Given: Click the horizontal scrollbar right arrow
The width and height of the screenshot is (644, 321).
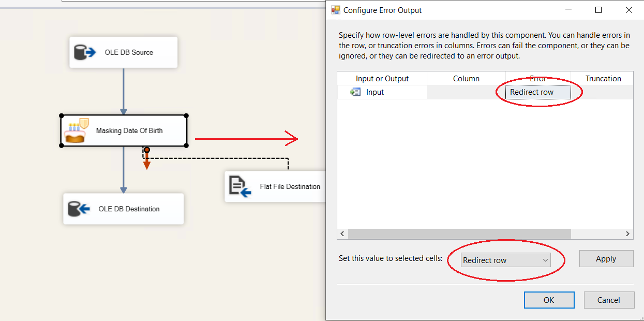Looking at the screenshot, I should pyautogui.click(x=628, y=234).
